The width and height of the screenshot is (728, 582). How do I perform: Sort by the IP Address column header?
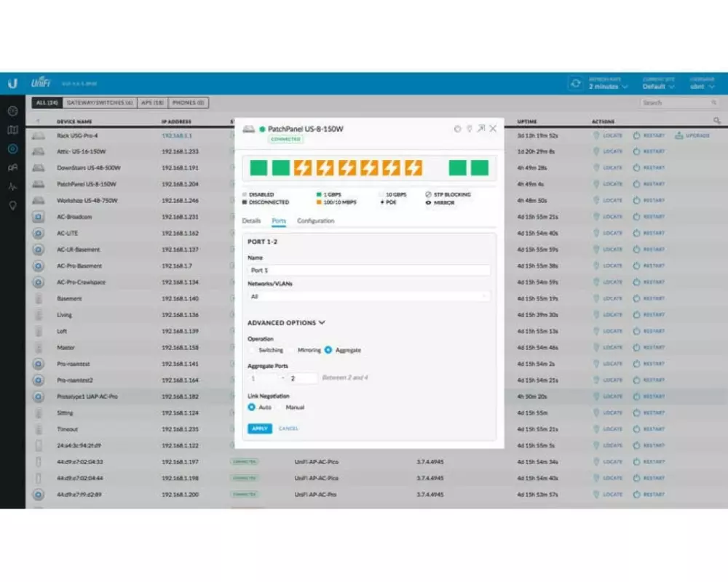(x=176, y=121)
